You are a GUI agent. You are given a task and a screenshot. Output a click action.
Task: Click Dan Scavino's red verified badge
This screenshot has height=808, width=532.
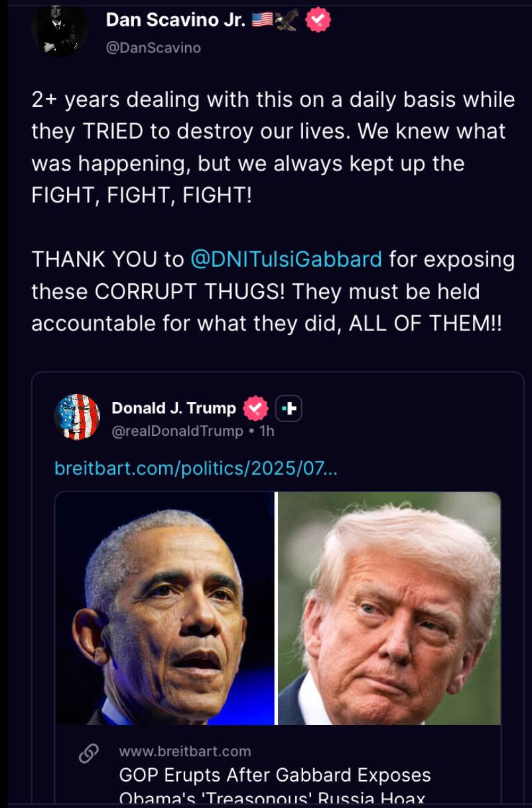[318, 21]
